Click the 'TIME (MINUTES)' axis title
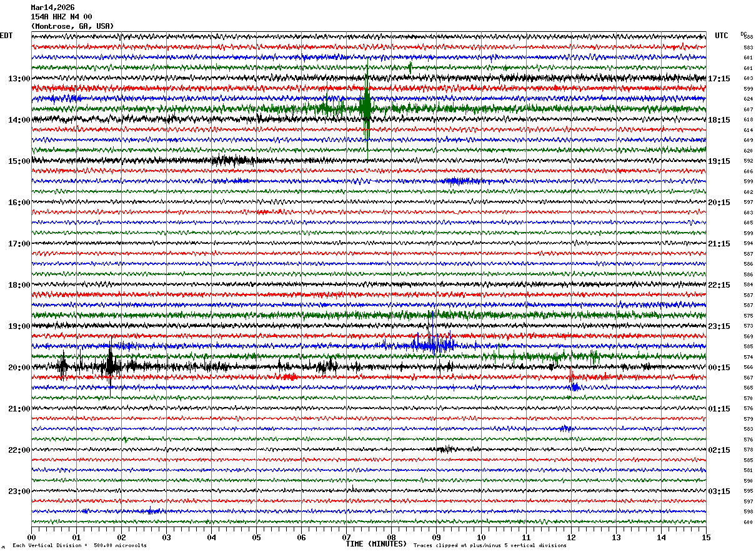The height and width of the screenshot is (554, 756). (x=376, y=544)
